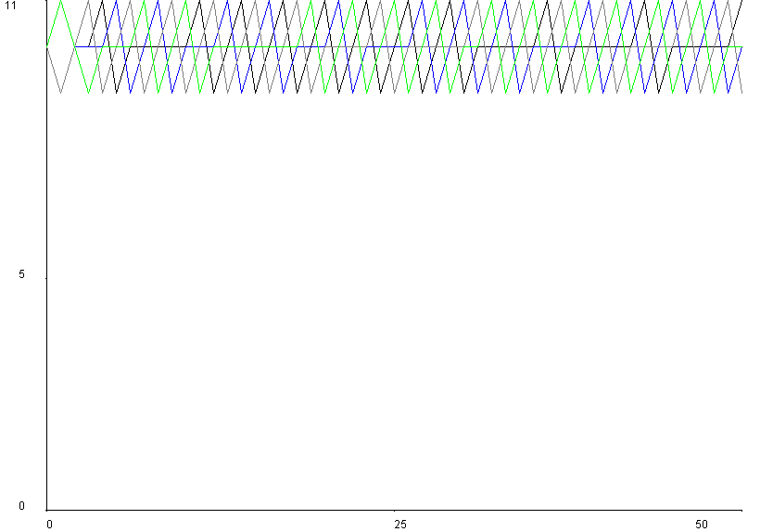Select the x-axis tick mark above 50
The height and width of the screenshot is (532, 773).
tap(701, 513)
